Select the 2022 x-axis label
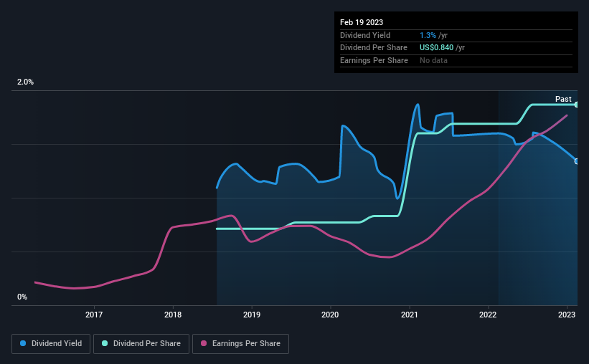 pyautogui.click(x=488, y=315)
